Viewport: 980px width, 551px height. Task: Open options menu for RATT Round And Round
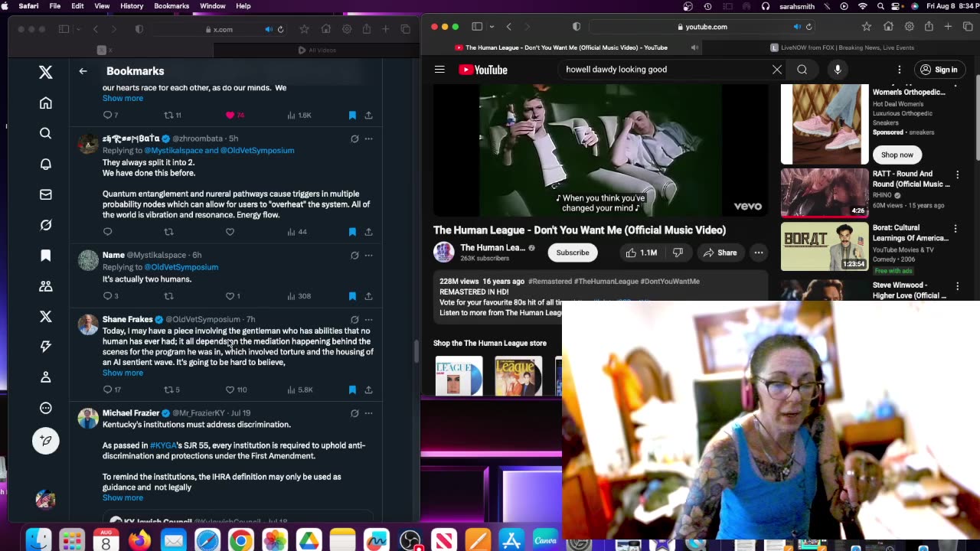[957, 175]
